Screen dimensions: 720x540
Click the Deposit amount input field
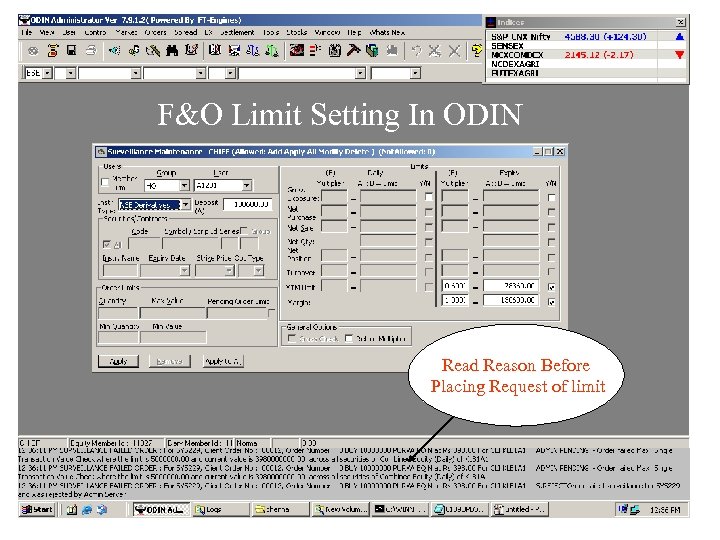click(248, 204)
